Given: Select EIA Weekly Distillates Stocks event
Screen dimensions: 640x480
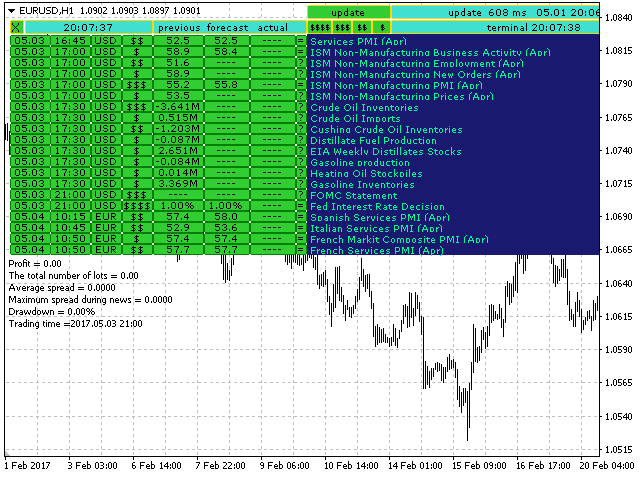Looking at the screenshot, I should [386, 152].
